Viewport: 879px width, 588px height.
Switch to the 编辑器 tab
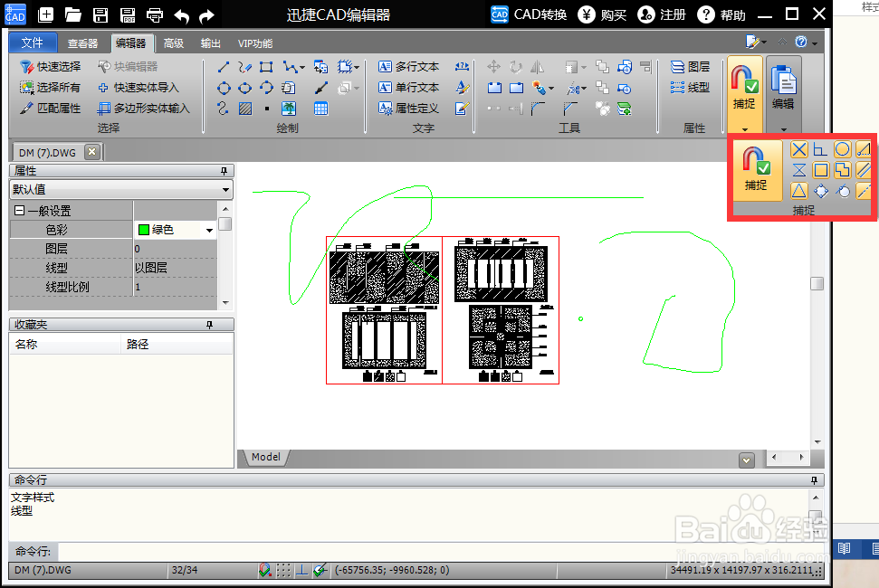coord(131,43)
